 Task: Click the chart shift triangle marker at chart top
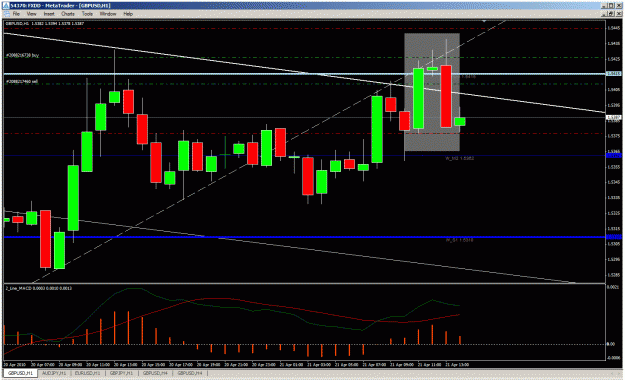(484, 21)
